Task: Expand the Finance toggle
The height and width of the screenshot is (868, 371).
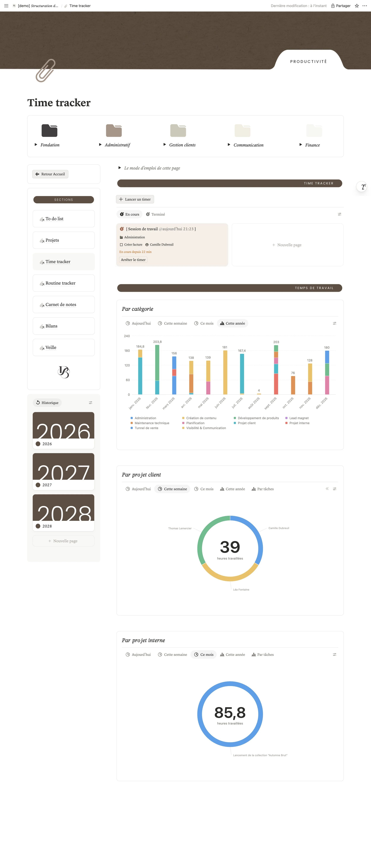Action: click(301, 145)
